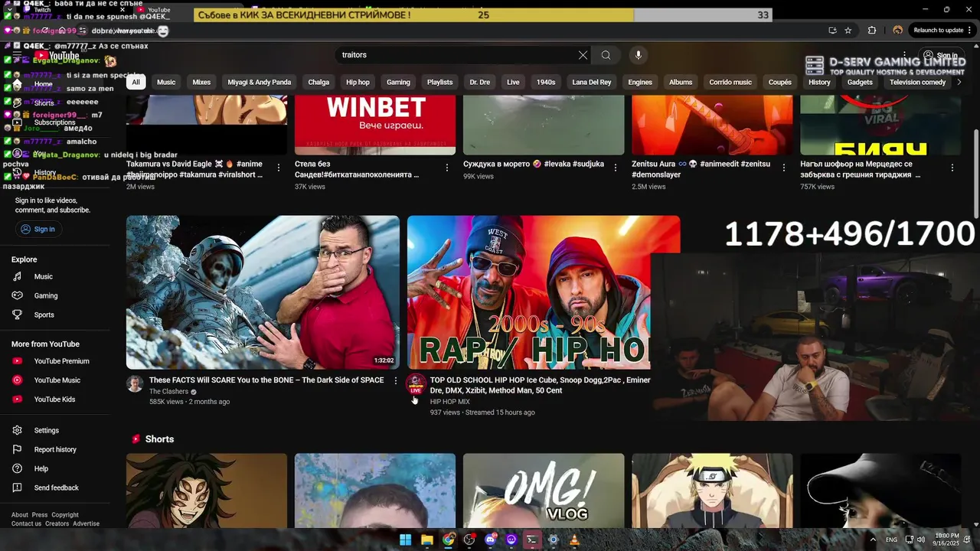Start voice search with the microphone icon
The width and height of the screenshot is (980, 551).
click(638, 55)
